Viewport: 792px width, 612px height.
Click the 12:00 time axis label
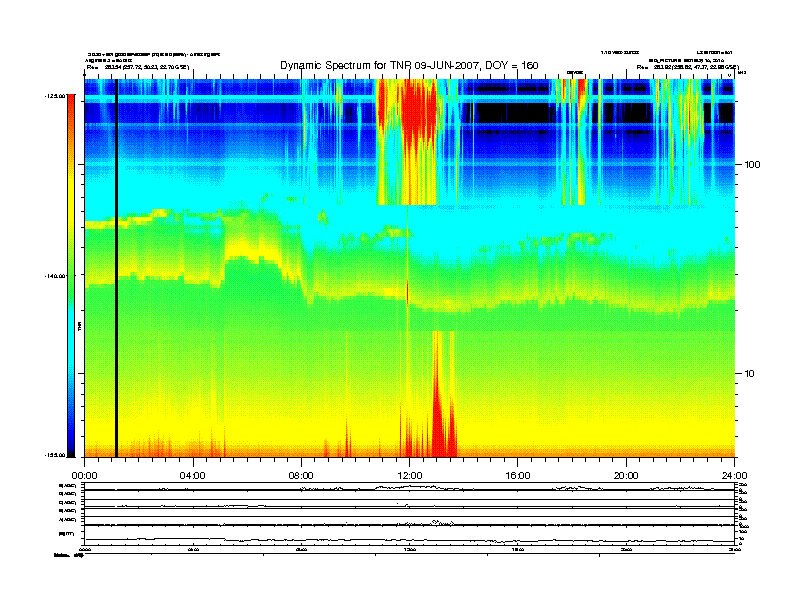point(410,476)
